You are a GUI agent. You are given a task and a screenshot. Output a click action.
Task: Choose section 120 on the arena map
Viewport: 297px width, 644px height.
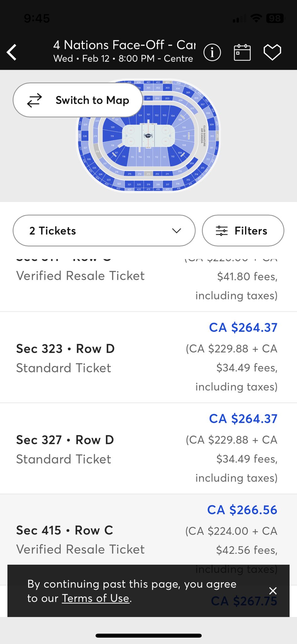(112, 127)
